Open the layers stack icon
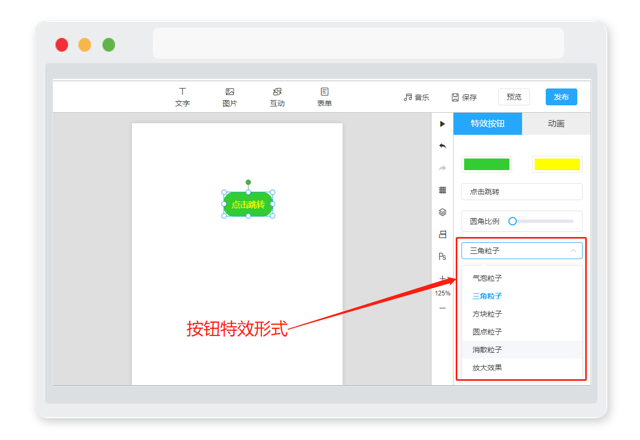 pos(442,212)
